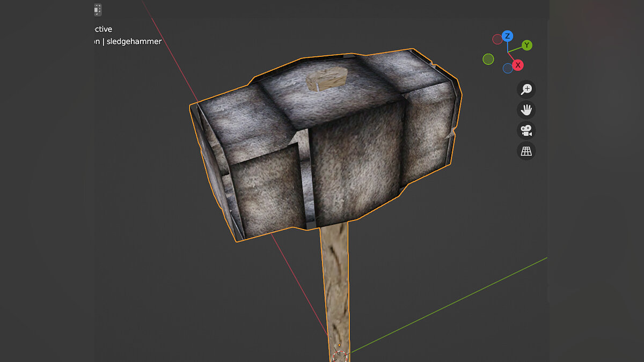
Task: Click the wooden wedge atop the hammer head
Action: pos(326,80)
